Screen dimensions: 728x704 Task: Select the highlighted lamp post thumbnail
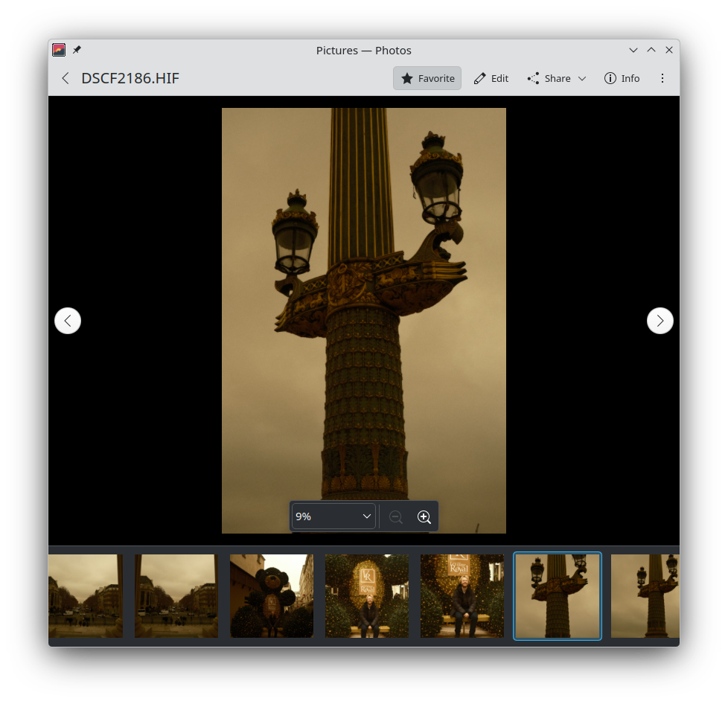(x=558, y=595)
